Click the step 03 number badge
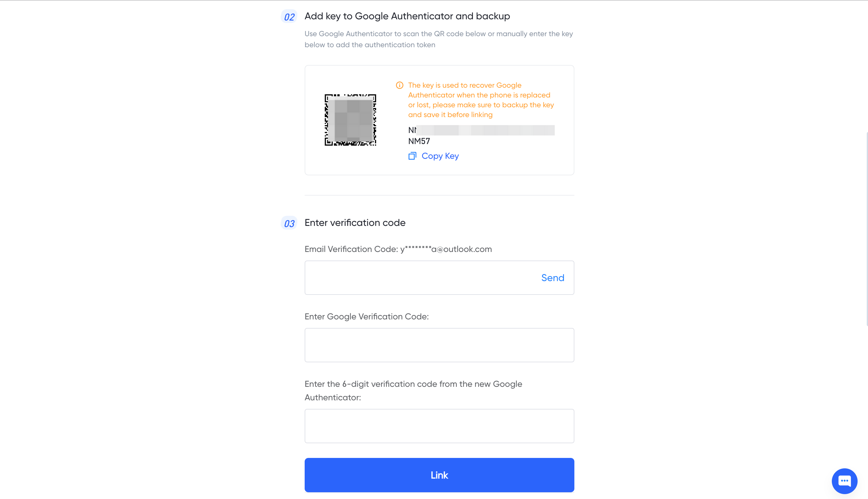Viewport: 868px width, 499px height. click(289, 223)
